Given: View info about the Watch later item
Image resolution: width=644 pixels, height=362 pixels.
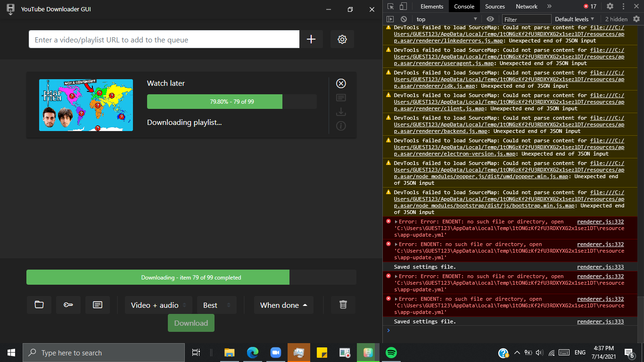Looking at the screenshot, I should coord(341,126).
